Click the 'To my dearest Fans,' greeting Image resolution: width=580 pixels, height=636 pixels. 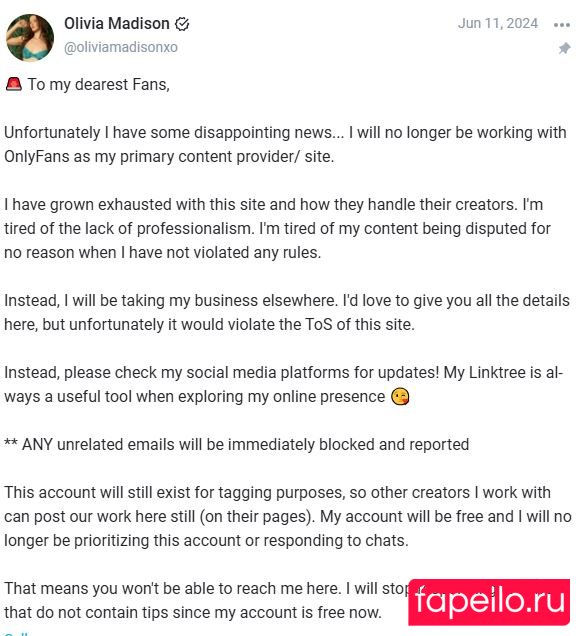pos(99,84)
